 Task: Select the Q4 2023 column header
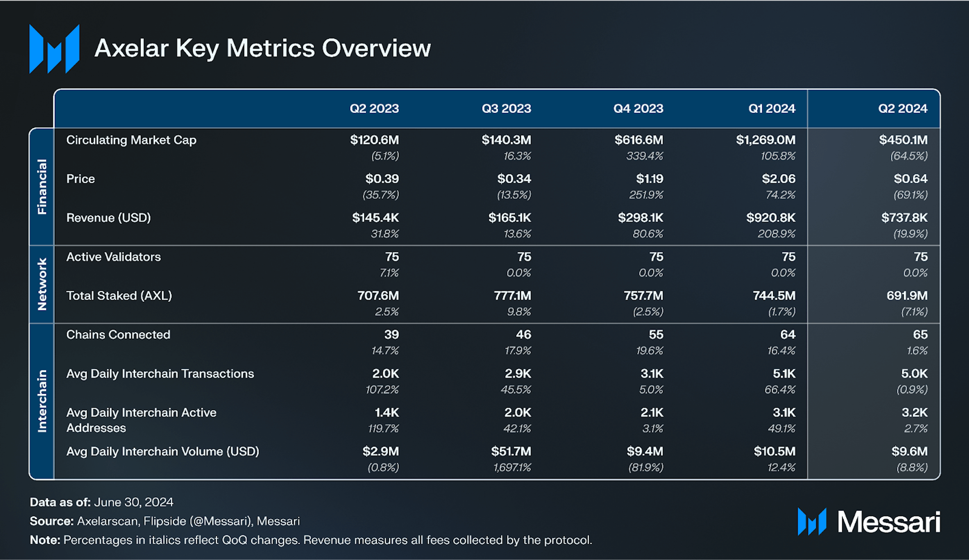coord(638,109)
